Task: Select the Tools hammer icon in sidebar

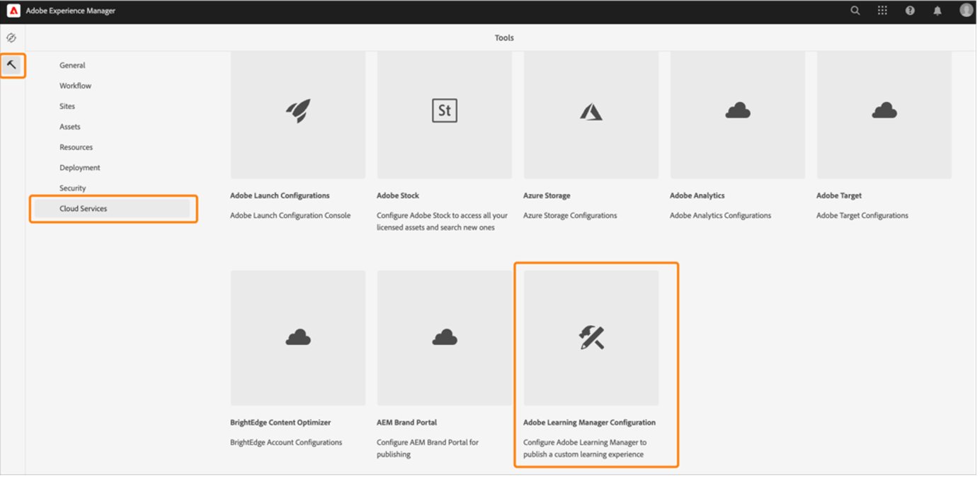Action: pyautogui.click(x=12, y=65)
